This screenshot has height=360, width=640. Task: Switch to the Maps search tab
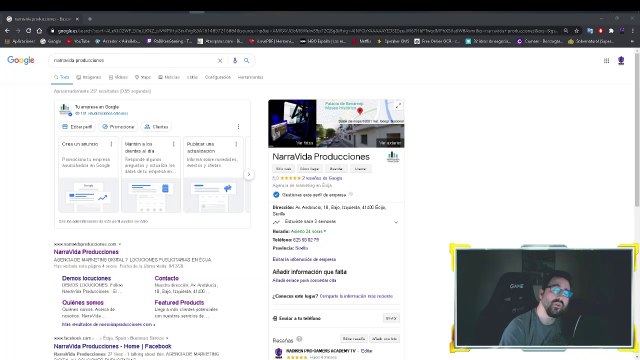point(143,77)
